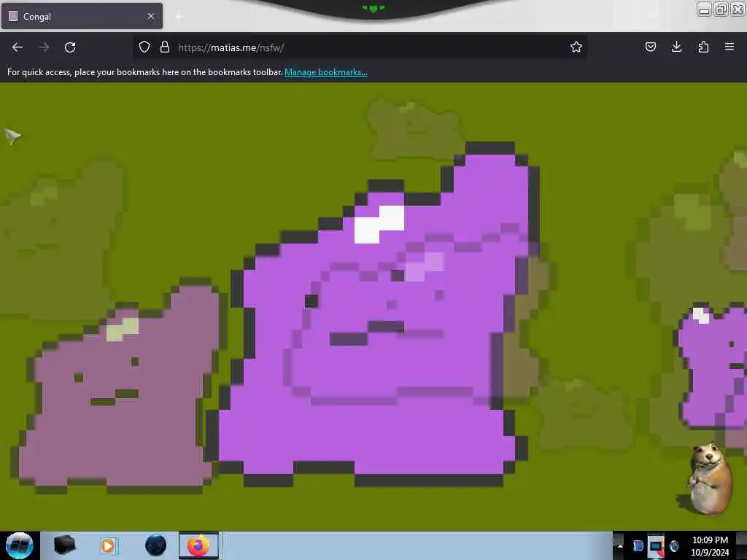Save page to Pocket

tap(650, 47)
